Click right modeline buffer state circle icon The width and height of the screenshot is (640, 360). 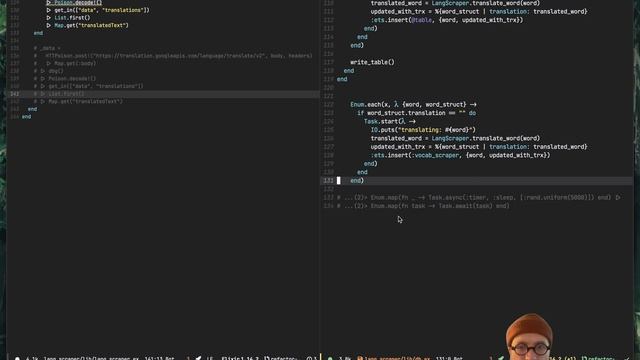(x=330, y=358)
